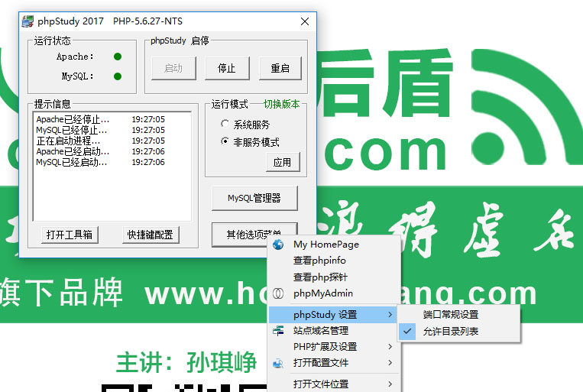Select the 'MySQL已经停止...' log line
This screenshot has height=392, width=583.
tap(100, 130)
